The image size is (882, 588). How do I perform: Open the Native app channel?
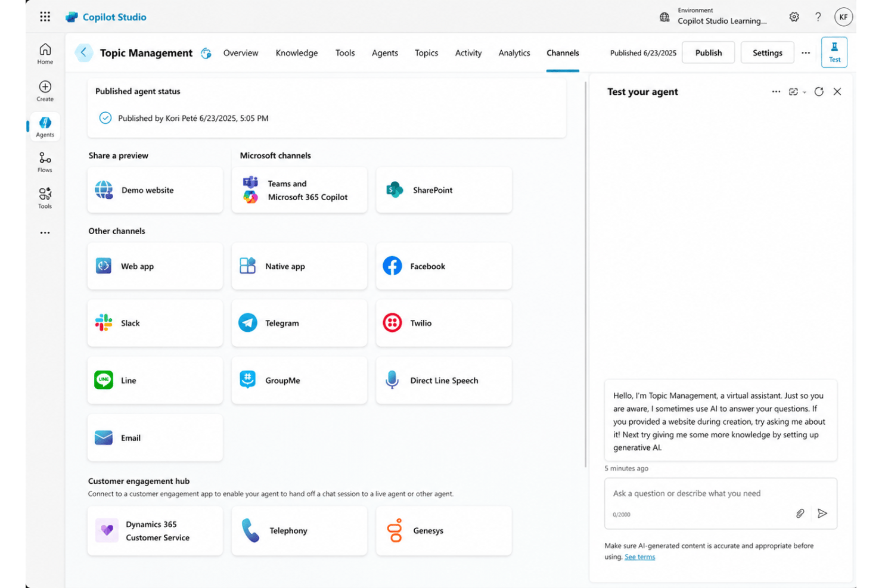tap(299, 266)
